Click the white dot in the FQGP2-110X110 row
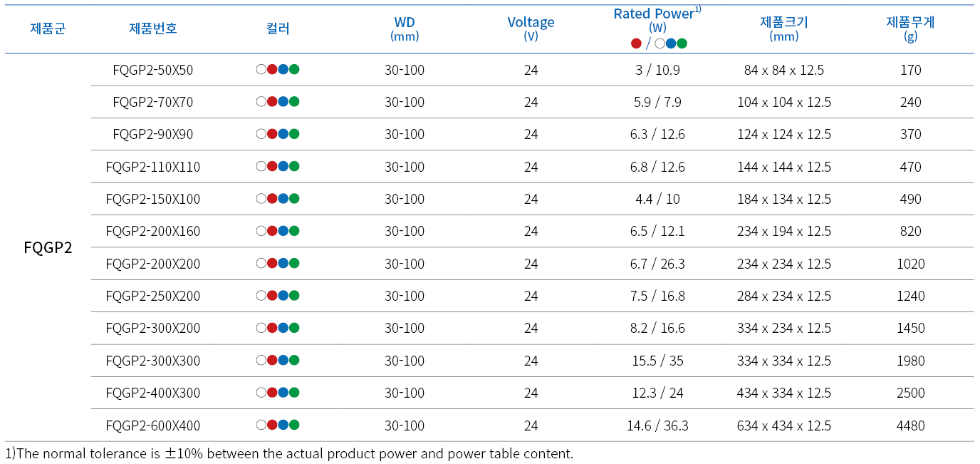The image size is (980, 464). point(261,167)
